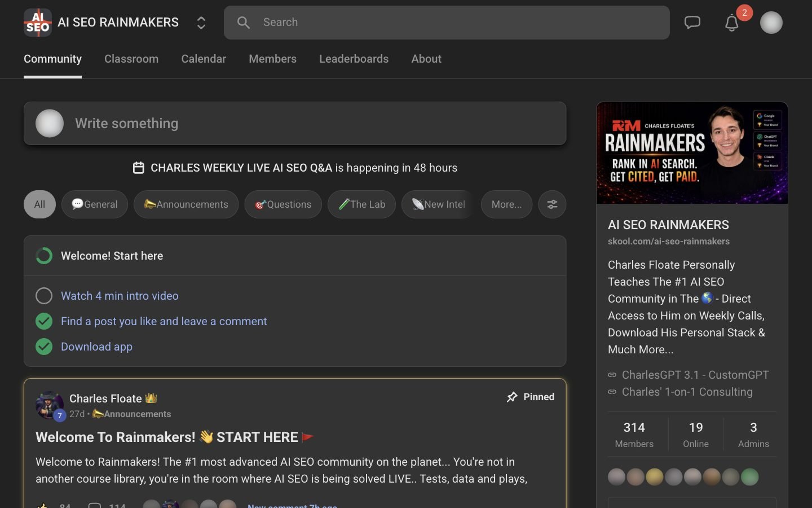Check the Watch 4 min intro circle
Screen dimensions: 812x508
pos(44,296)
